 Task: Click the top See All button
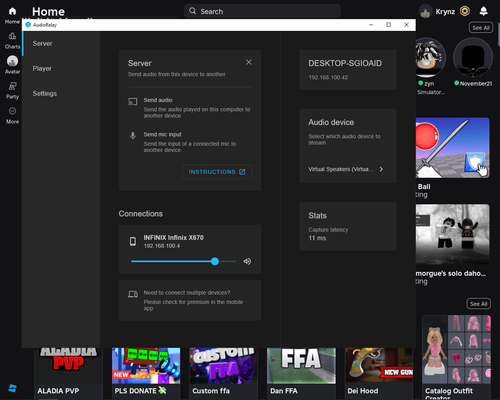pos(481,28)
